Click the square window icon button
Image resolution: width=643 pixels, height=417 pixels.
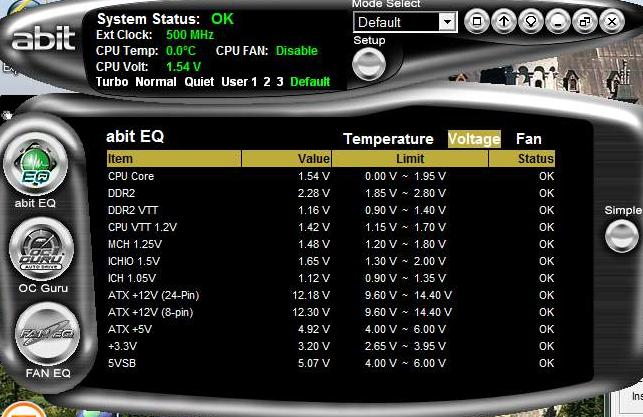(x=477, y=21)
